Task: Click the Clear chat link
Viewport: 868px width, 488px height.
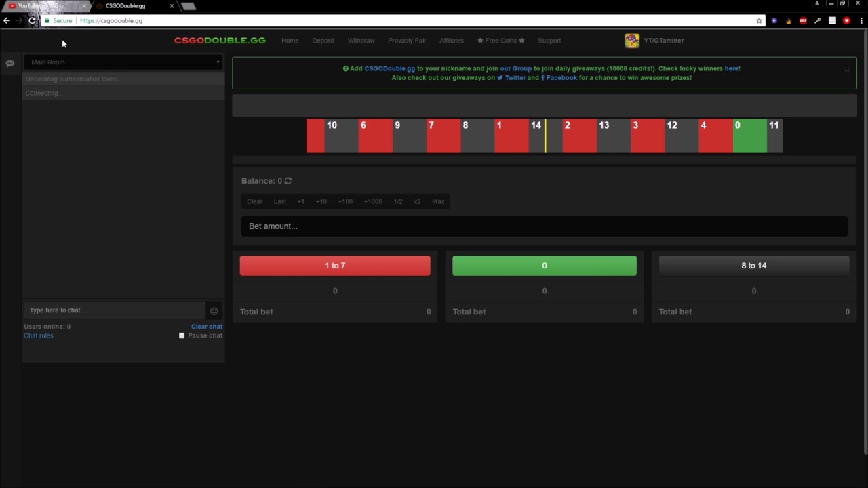Action: click(x=207, y=327)
